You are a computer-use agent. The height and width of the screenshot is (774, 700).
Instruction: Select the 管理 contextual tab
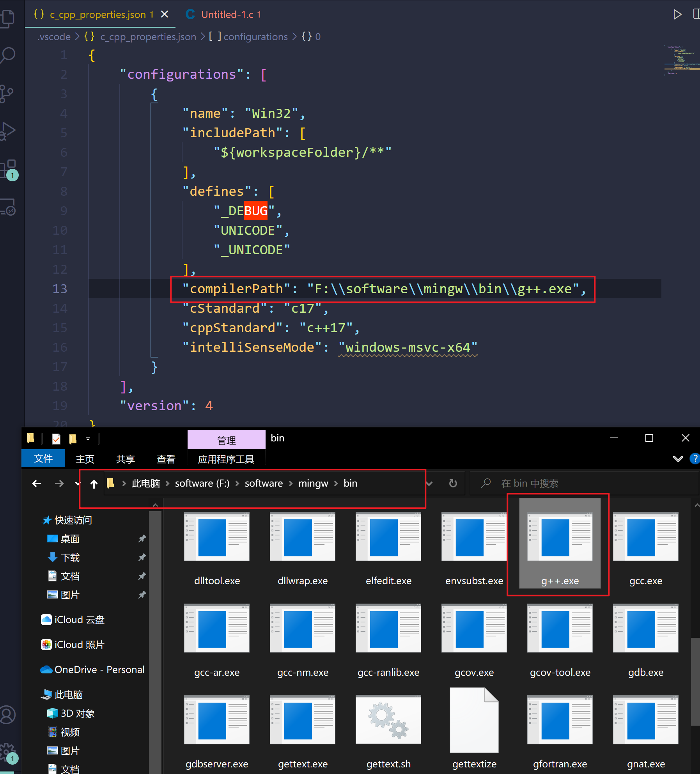coord(227,440)
